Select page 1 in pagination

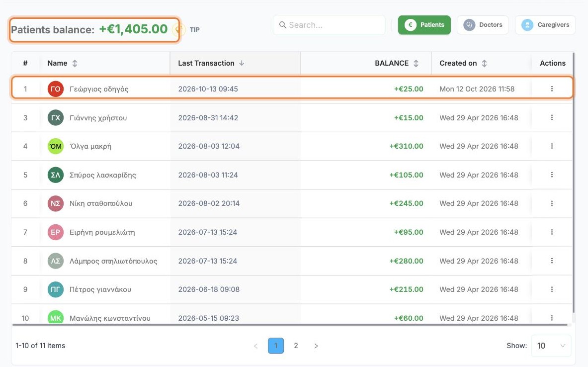click(x=276, y=346)
